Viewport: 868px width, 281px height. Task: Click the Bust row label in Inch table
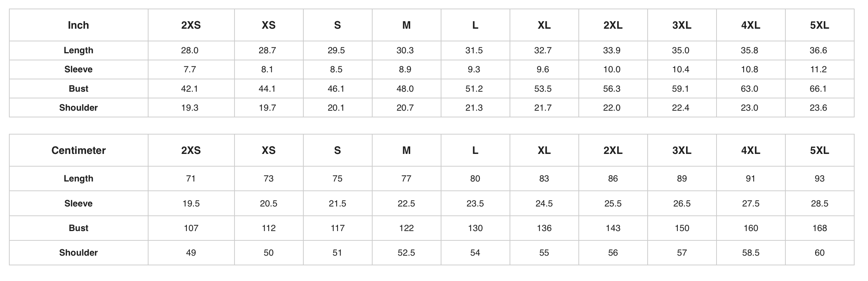[x=78, y=89]
